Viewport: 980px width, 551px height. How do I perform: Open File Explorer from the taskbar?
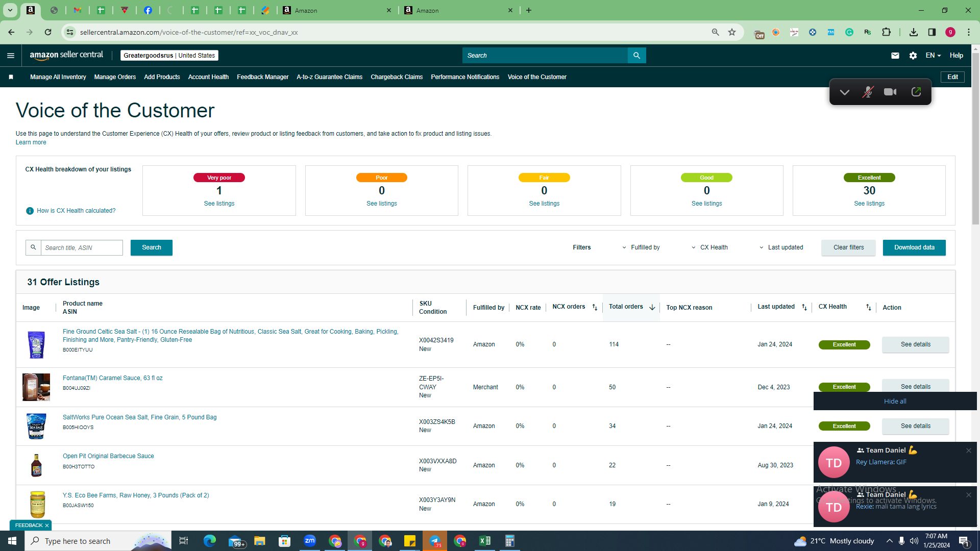pos(260,541)
